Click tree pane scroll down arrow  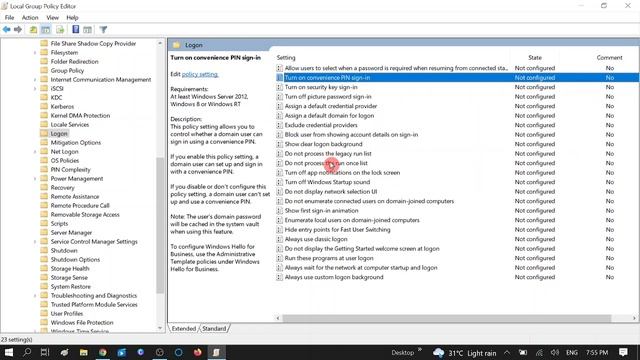point(160,328)
